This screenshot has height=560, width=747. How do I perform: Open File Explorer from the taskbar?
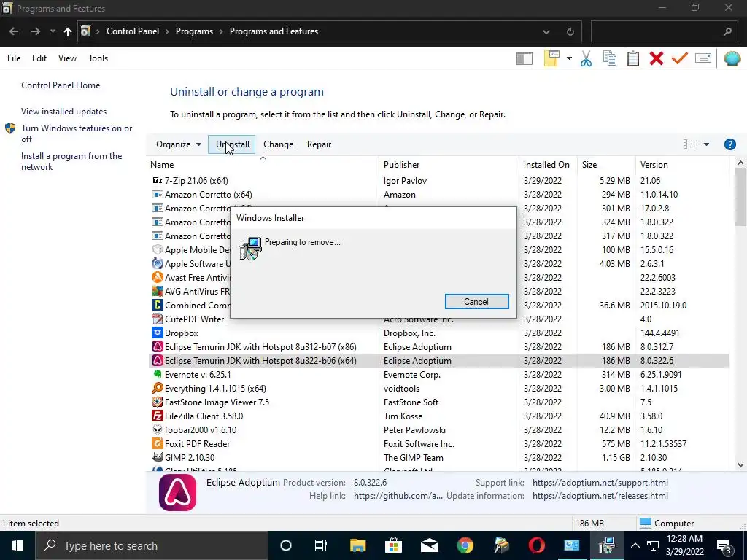(357, 545)
